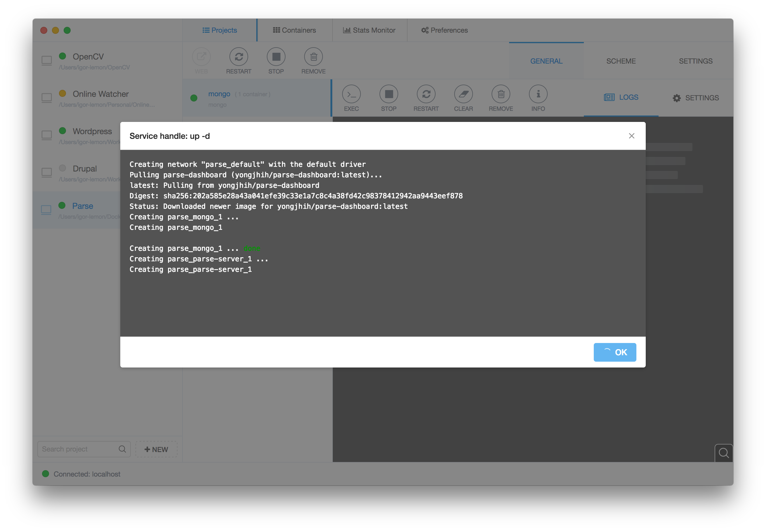Open the LOGS tab
This screenshot has width=766, height=532.
click(x=621, y=97)
